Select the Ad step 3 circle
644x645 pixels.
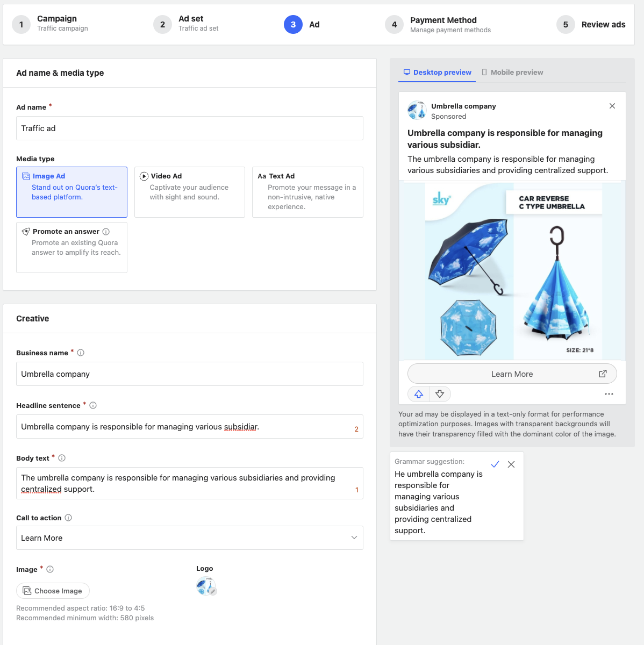pyautogui.click(x=293, y=24)
